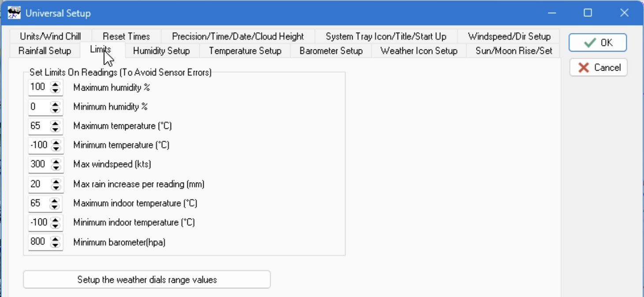The image size is (644, 297).
Task: Switch to the Sun/Moon Rise/Set tab
Action: (x=514, y=51)
